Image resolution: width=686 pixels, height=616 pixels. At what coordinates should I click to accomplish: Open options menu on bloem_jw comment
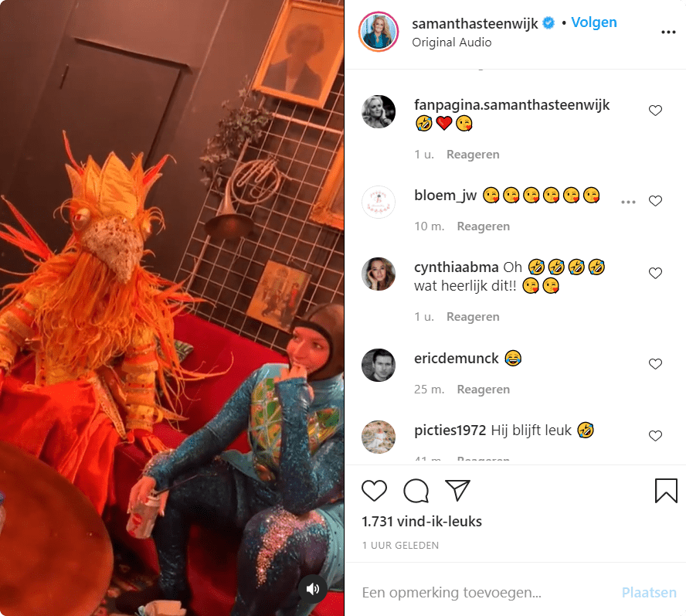coord(628,202)
